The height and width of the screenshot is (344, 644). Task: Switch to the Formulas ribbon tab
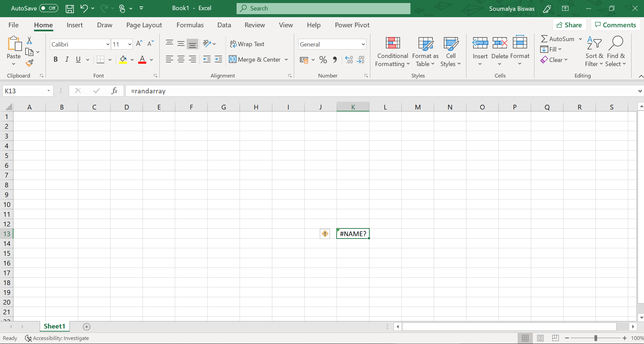coord(190,25)
